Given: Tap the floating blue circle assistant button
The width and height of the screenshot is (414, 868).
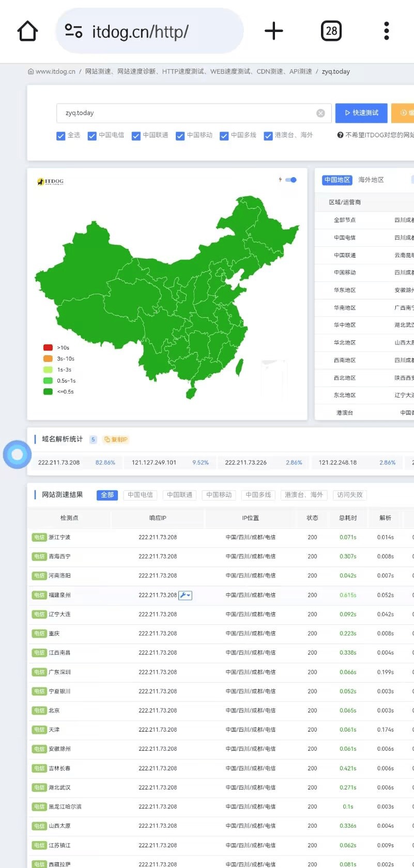Looking at the screenshot, I should tap(17, 454).
